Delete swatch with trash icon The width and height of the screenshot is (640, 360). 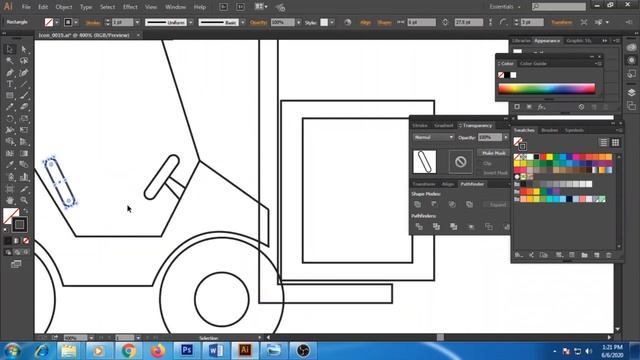(609, 255)
